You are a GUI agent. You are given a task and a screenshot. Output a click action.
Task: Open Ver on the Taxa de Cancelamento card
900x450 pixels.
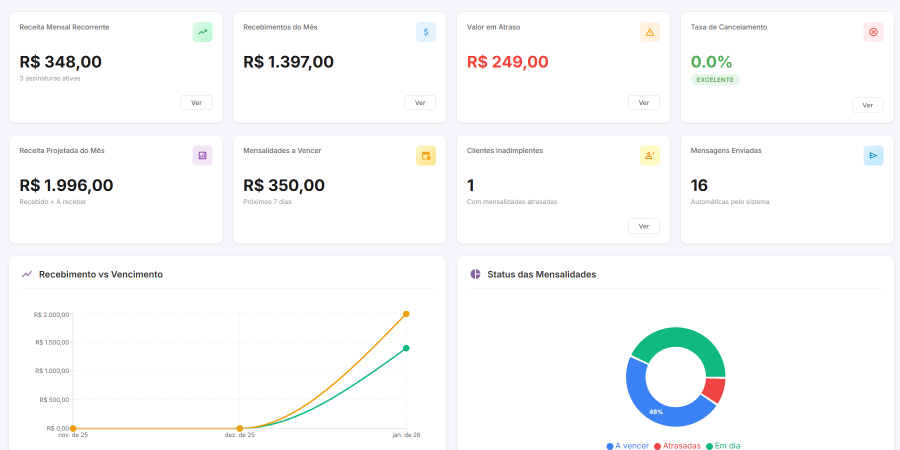(867, 105)
